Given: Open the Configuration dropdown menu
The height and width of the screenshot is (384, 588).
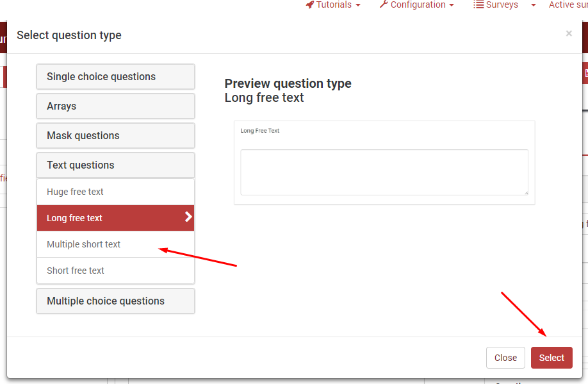Looking at the screenshot, I should (x=416, y=4).
